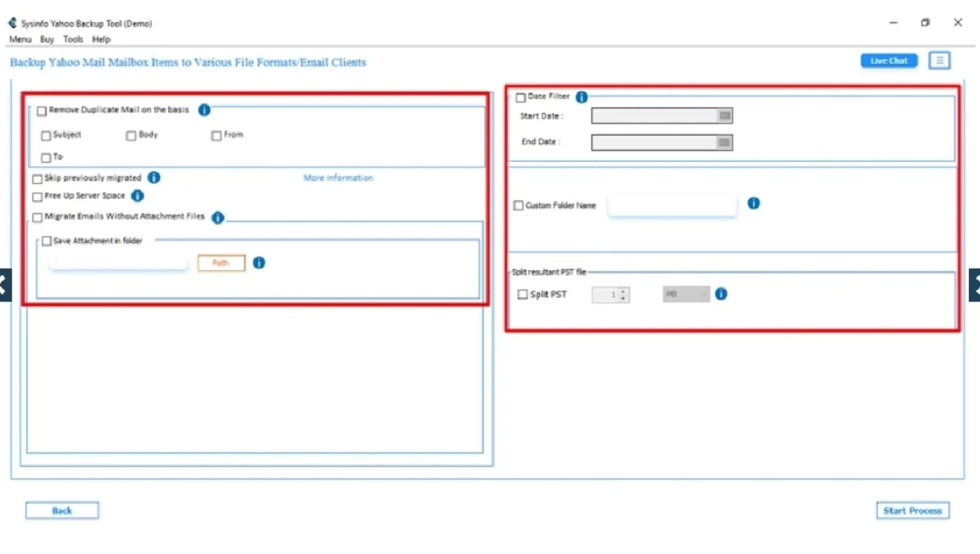Enable the Date Filter checkbox
The width and height of the screenshot is (980, 554).
(520, 97)
